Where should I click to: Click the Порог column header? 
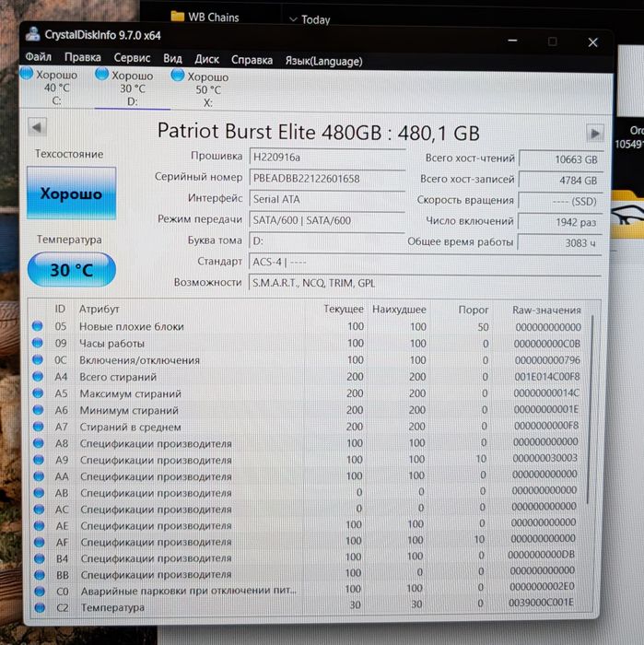pyautogui.click(x=474, y=310)
